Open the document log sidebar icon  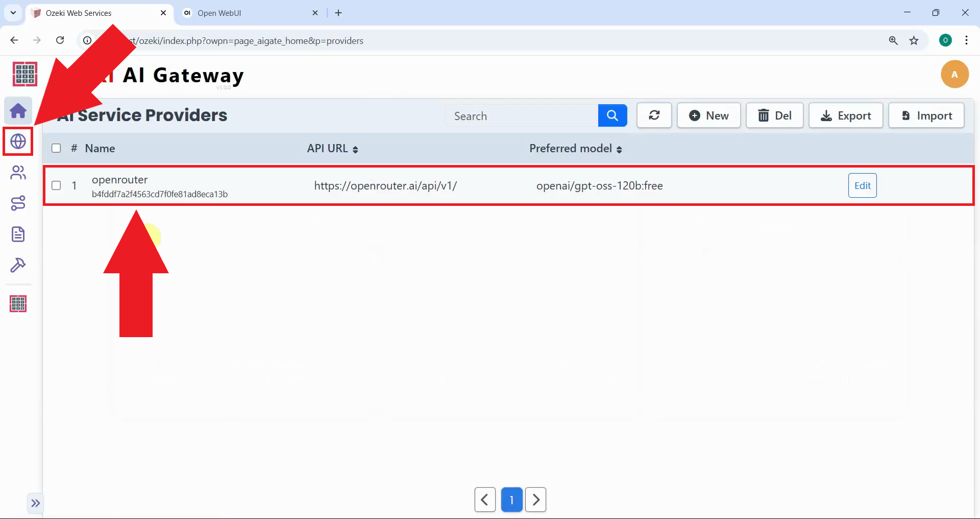coord(18,234)
